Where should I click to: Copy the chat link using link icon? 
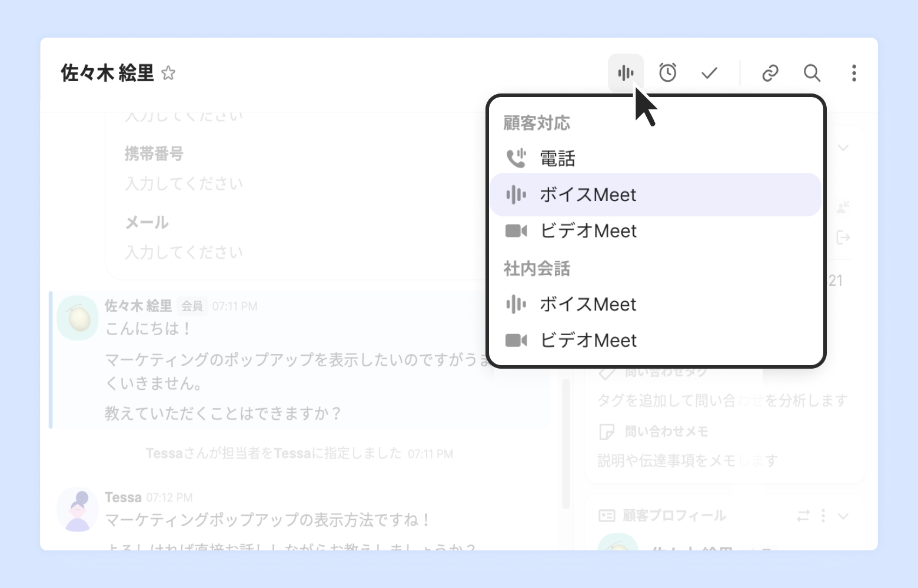coord(770,73)
